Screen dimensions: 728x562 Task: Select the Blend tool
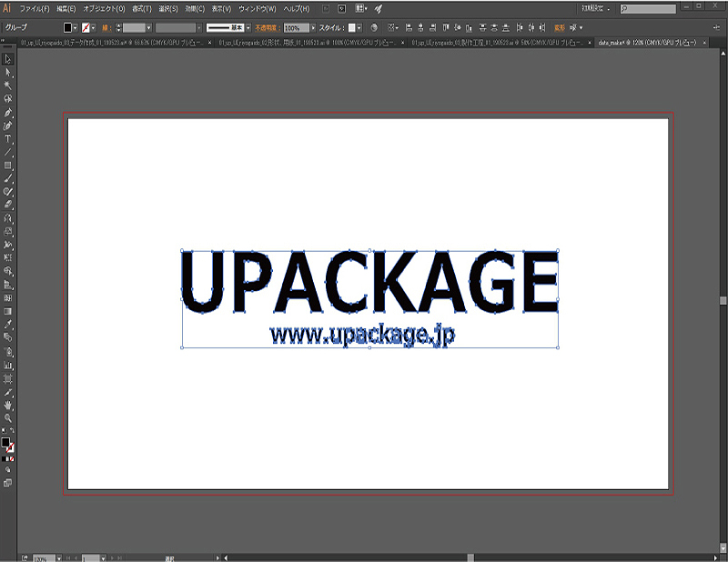click(7, 337)
